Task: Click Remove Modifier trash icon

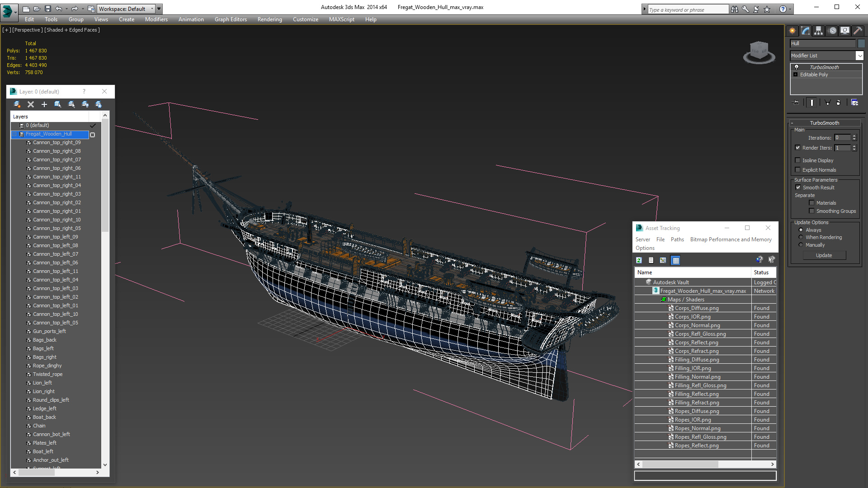Action: point(839,103)
